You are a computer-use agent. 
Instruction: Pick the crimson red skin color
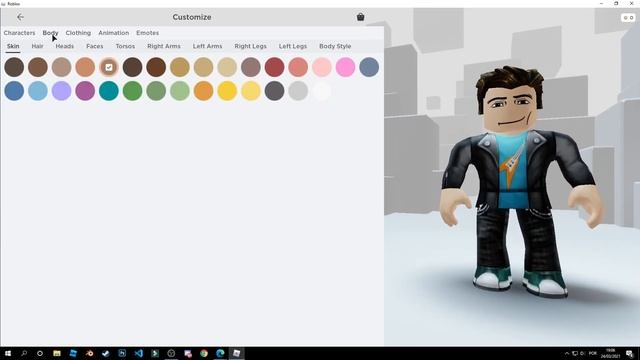tap(274, 67)
